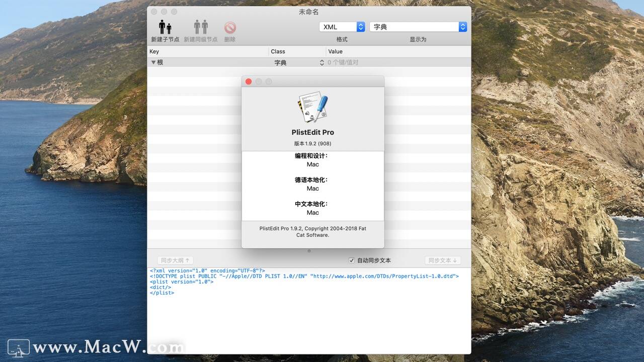The width and height of the screenshot is (644, 362).
Task: Click the '德语本地化:' credits heading
Action: tap(311, 180)
